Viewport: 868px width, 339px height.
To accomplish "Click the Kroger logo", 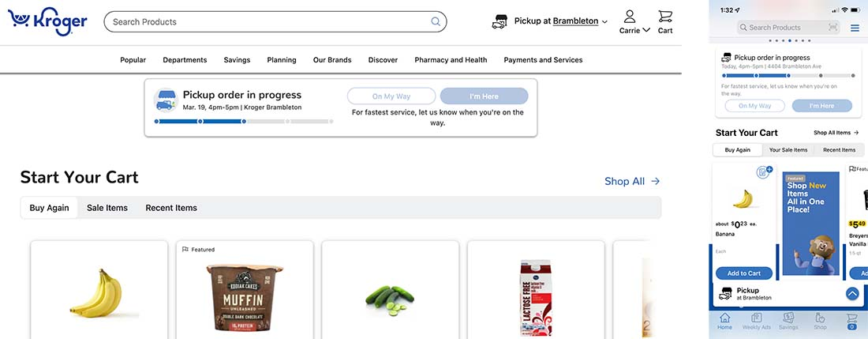I will pos(47,22).
